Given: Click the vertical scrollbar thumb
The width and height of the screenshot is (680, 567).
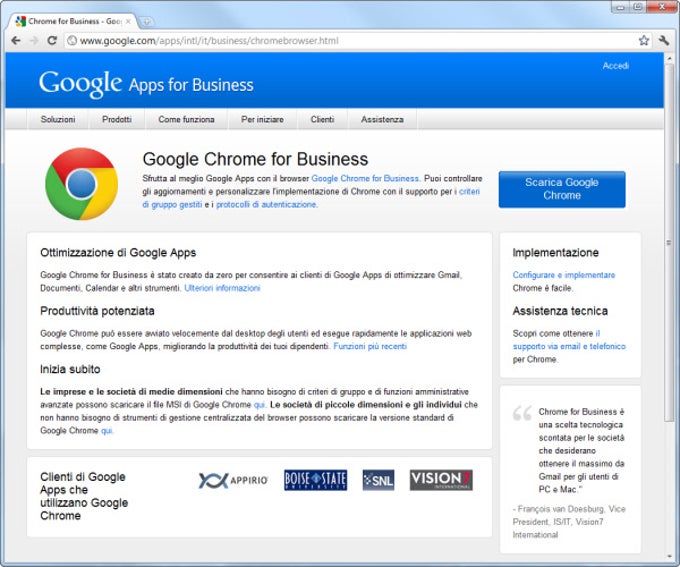Looking at the screenshot, I should [668, 241].
